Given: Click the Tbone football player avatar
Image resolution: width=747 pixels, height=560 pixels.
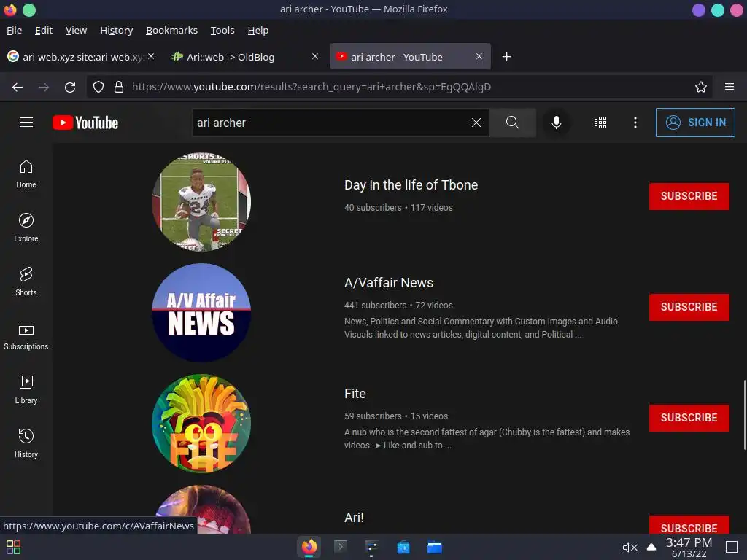Looking at the screenshot, I should point(201,202).
